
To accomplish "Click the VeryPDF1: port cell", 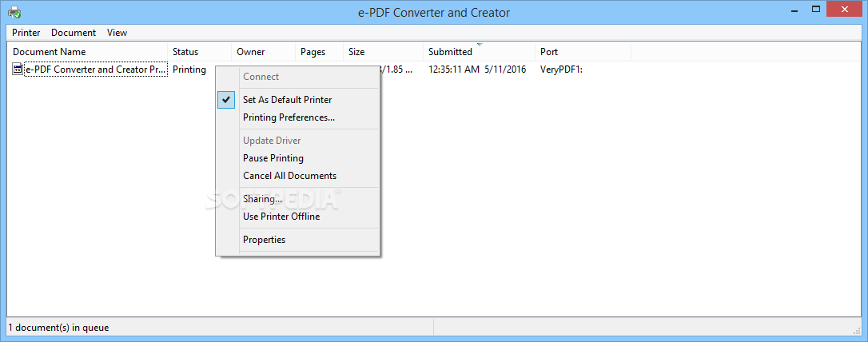I will 561,70.
